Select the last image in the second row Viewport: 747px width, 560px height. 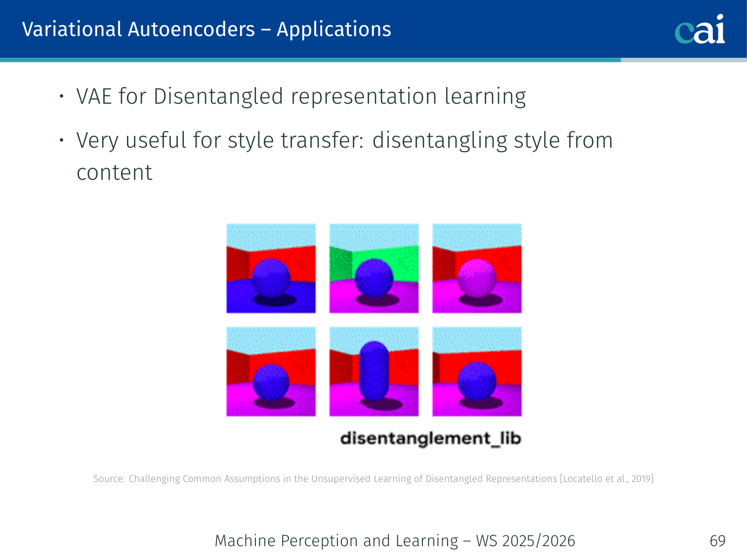[x=477, y=371]
